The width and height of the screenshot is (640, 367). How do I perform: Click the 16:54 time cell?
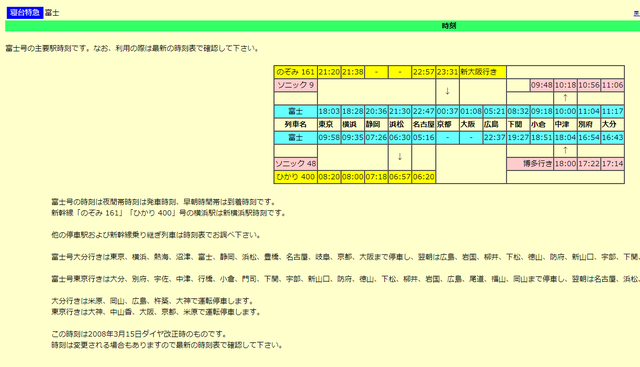click(x=589, y=138)
